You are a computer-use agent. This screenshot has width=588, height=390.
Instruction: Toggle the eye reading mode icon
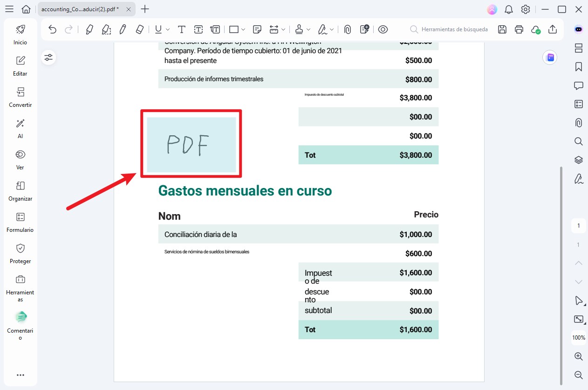click(383, 29)
